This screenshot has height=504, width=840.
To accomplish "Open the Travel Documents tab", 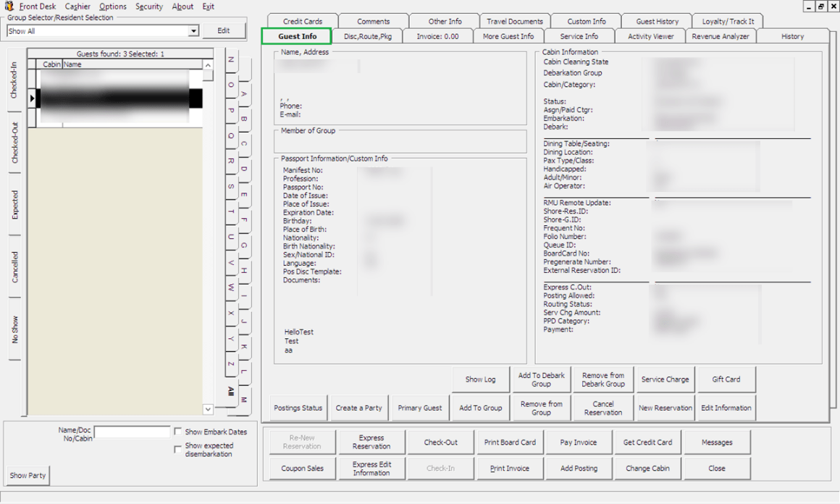I will click(514, 21).
